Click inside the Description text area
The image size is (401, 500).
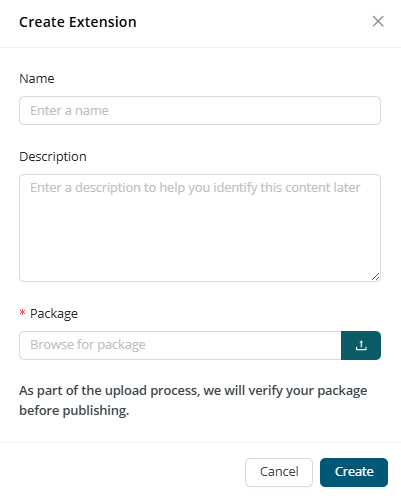tap(200, 228)
